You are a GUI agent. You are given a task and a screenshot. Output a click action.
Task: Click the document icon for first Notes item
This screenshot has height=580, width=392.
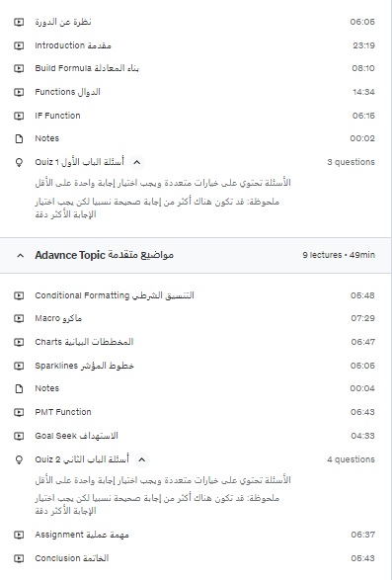(x=19, y=138)
